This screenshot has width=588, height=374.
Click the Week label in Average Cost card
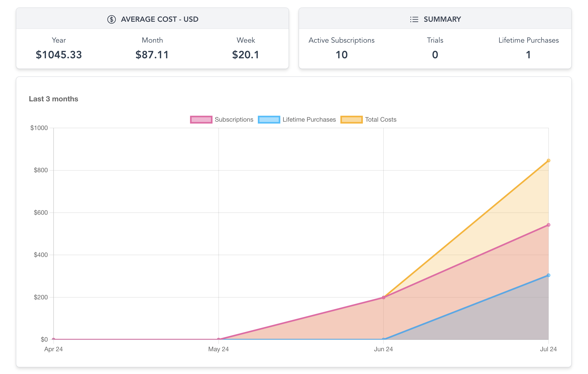point(246,40)
